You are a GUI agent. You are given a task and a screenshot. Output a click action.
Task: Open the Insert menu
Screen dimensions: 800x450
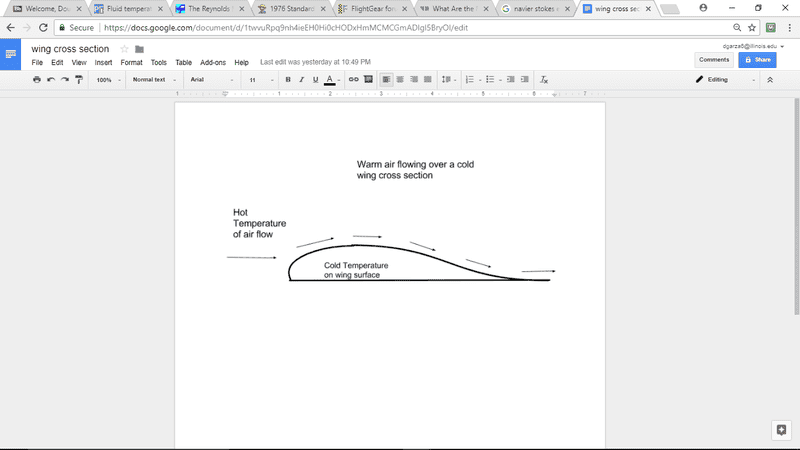point(103,62)
